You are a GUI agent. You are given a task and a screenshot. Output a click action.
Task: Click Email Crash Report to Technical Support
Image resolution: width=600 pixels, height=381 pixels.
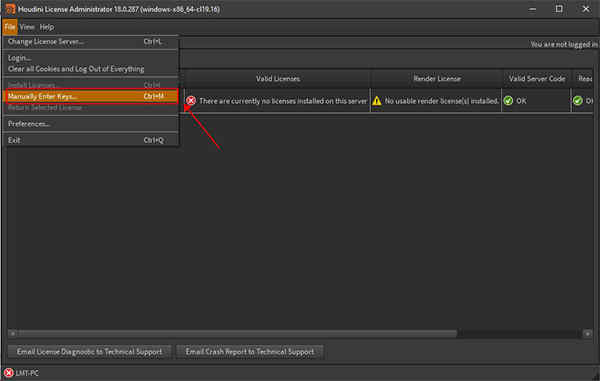pos(250,352)
